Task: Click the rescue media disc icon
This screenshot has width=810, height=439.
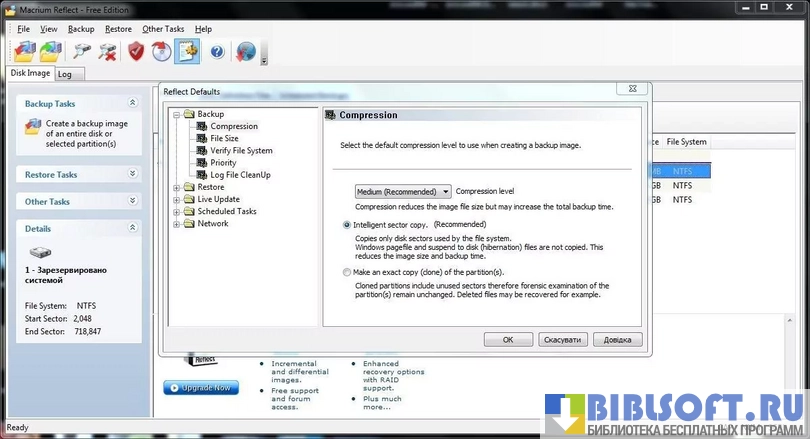Action: tap(161, 51)
